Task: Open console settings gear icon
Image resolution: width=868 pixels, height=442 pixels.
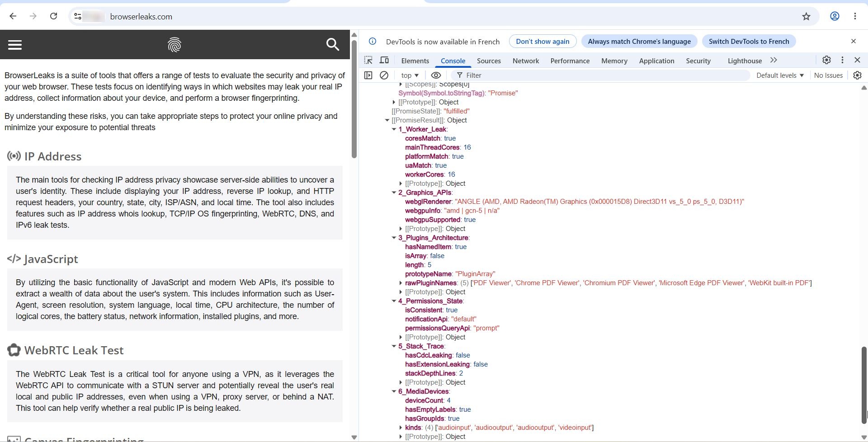Action: point(857,75)
